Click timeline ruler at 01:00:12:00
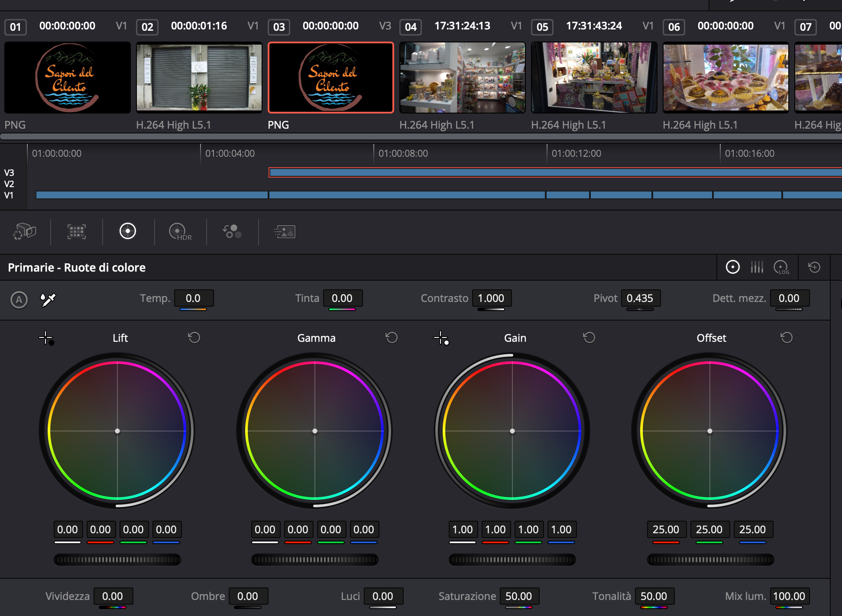The width and height of the screenshot is (842, 616). (576, 153)
